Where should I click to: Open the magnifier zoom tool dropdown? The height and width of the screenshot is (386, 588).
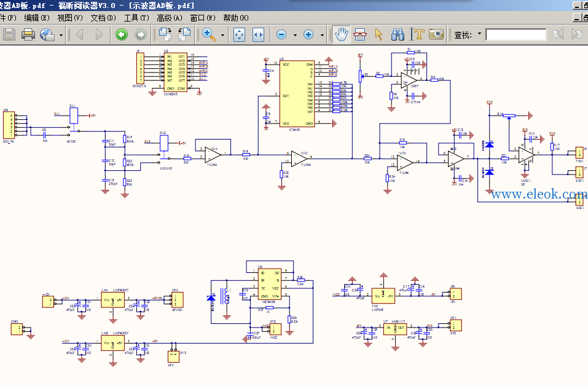pyautogui.click(x=223, y=35)
